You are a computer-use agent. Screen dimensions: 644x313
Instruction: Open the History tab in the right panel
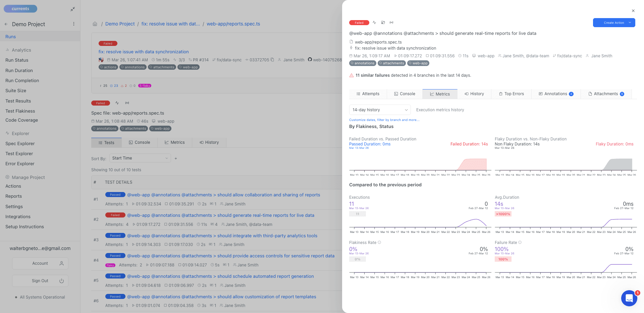pyautogui.click(x=474, y=94)
